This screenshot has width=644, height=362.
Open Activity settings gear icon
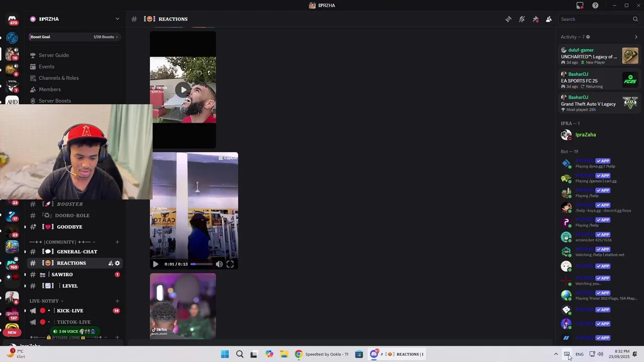tap(588, 37)
